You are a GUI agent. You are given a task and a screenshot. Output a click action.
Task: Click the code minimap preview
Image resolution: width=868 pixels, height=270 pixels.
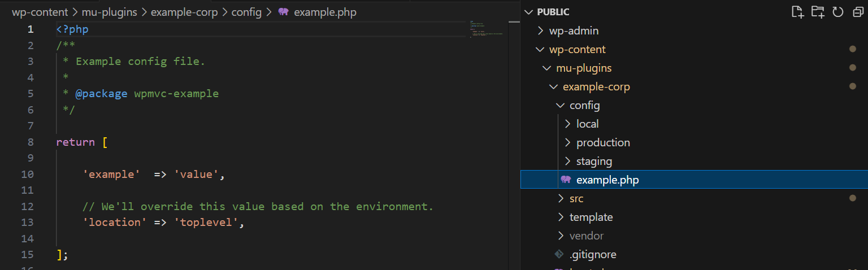pos(486,32)
